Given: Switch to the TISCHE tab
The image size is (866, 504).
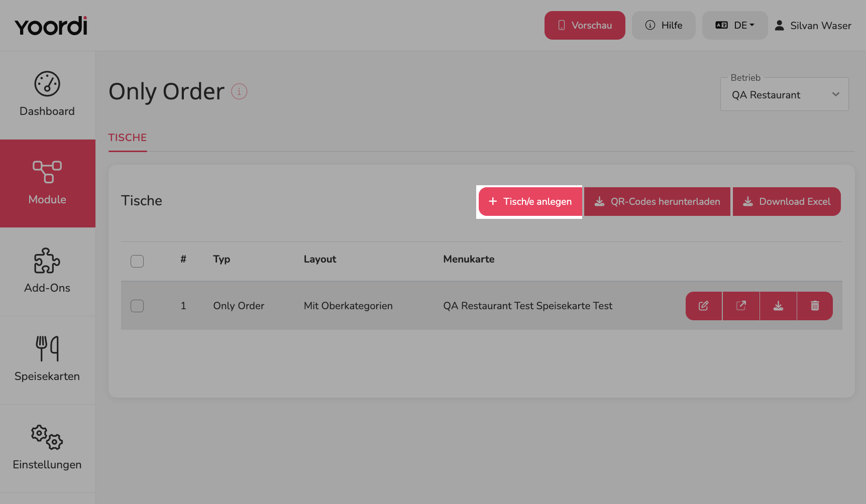Looking at the screenshot, I should pos(128,138).
